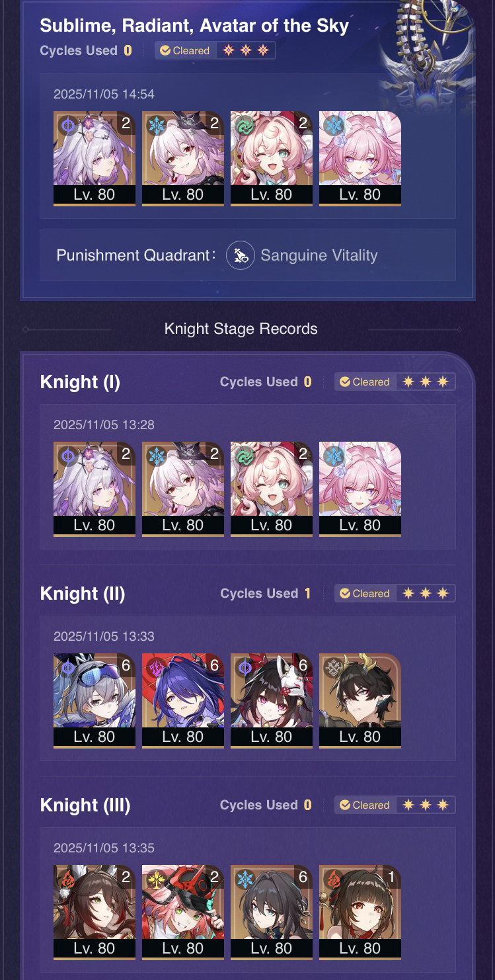Click the Cleared checkmark badge on Knight (I)
The image size is (495, 980).
click(365, 382)
